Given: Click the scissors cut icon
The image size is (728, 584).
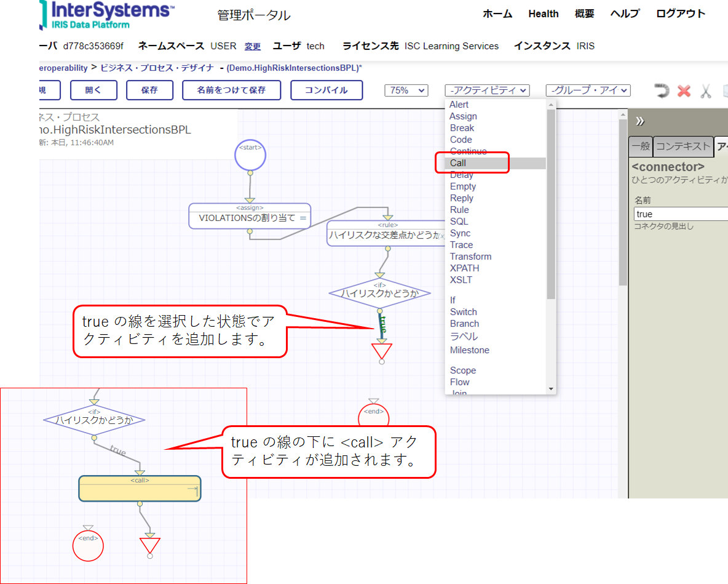Looking at the screenshot, I should [x=705, y=91].
